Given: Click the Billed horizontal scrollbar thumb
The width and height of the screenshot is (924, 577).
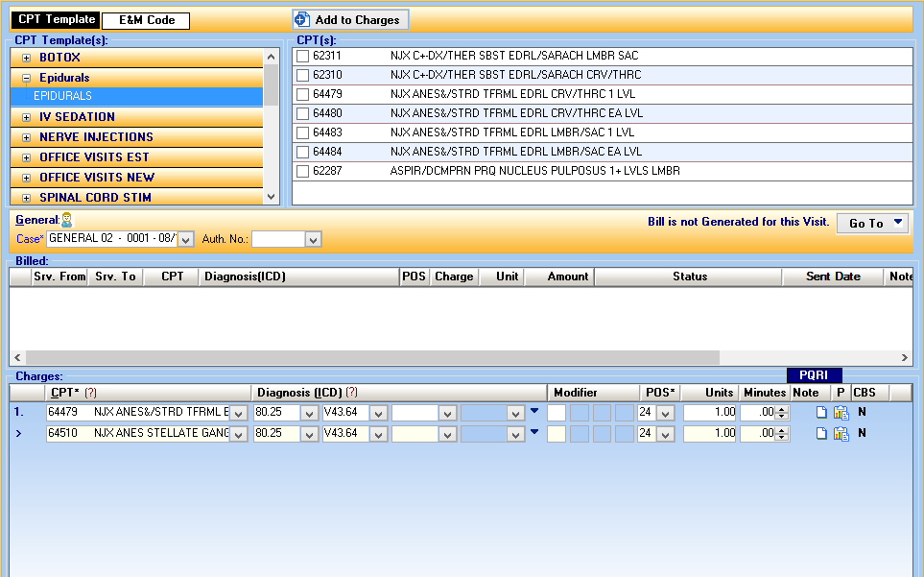Looking at the screenshot, I should [x=372, y=358].
